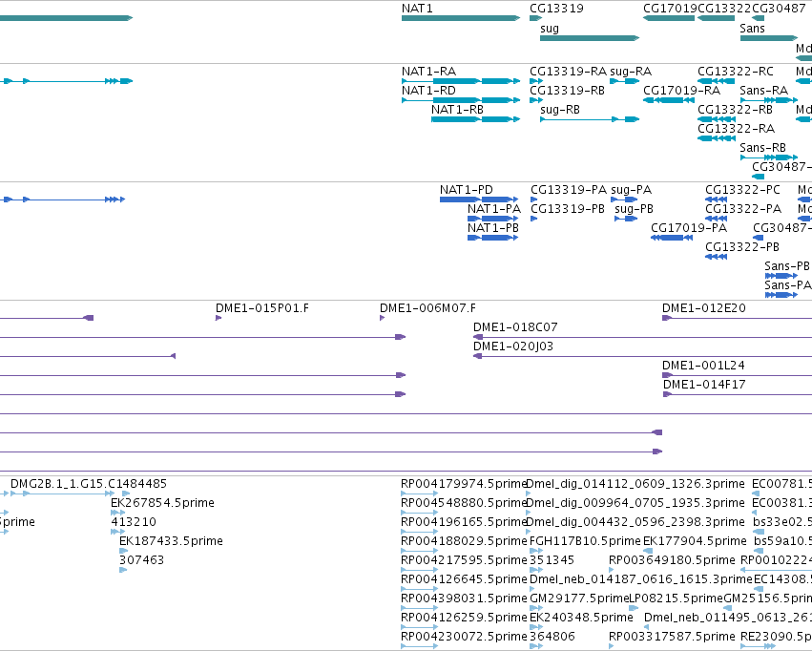Select transcript NAT1-RA
812x651 pixels.
[x=461, y=81]
